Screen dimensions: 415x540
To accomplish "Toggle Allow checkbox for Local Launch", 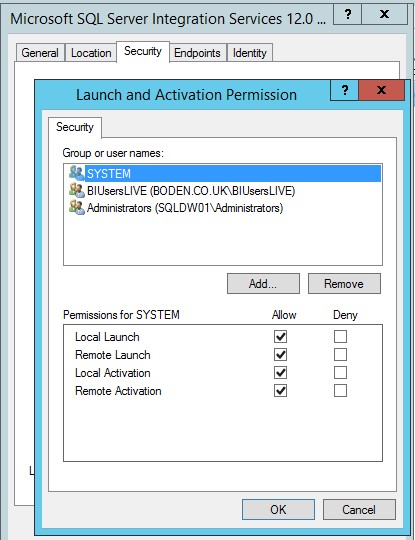I will (x=280, y=336).
